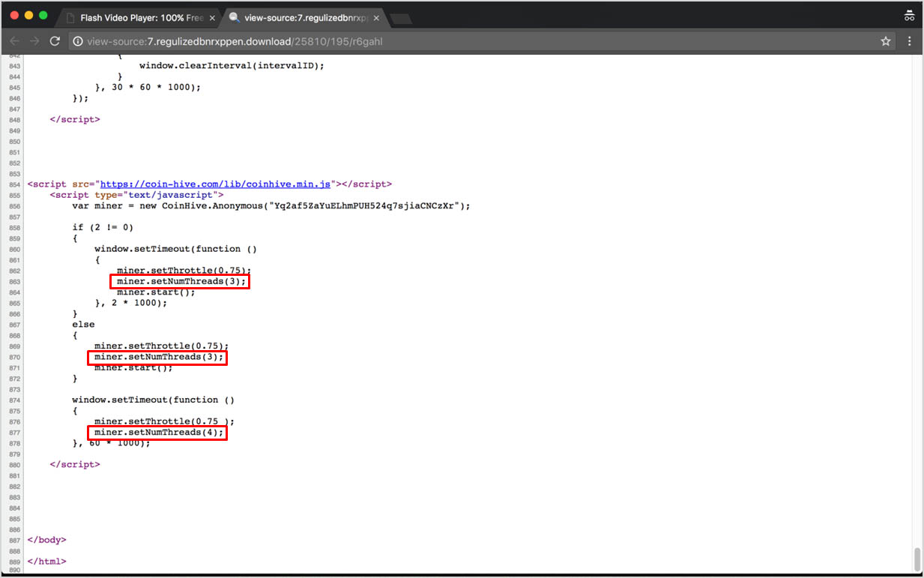
Task: Click "miner.start();" on line 864
Action: tap(156, 292)
